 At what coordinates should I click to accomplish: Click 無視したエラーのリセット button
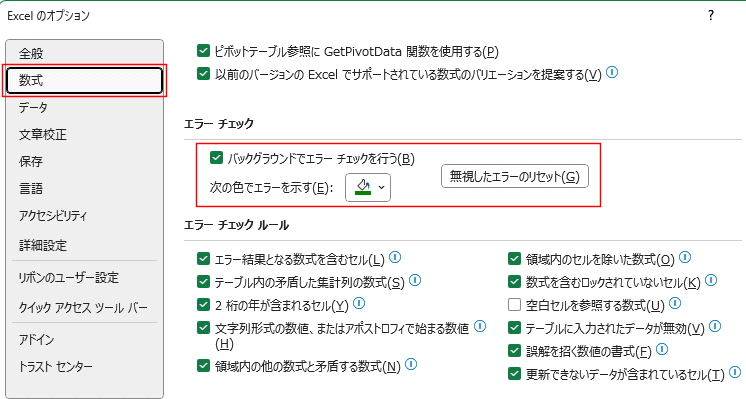pos(515,176)
